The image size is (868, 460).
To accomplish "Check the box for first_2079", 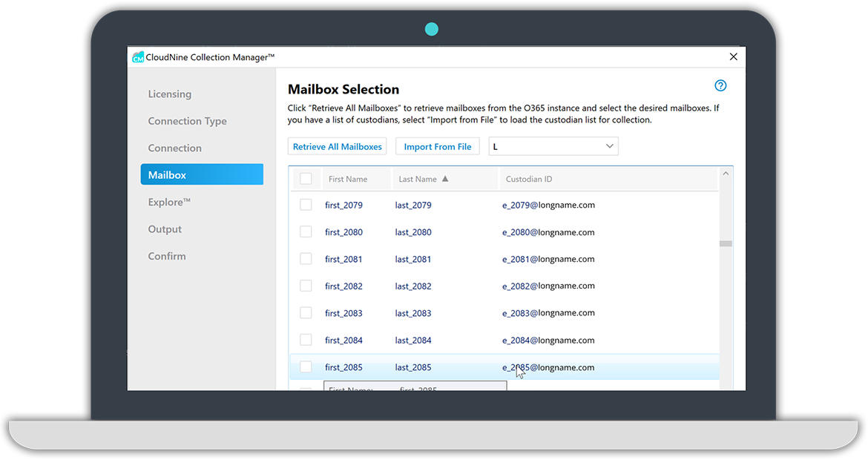I will pos(306,205).
